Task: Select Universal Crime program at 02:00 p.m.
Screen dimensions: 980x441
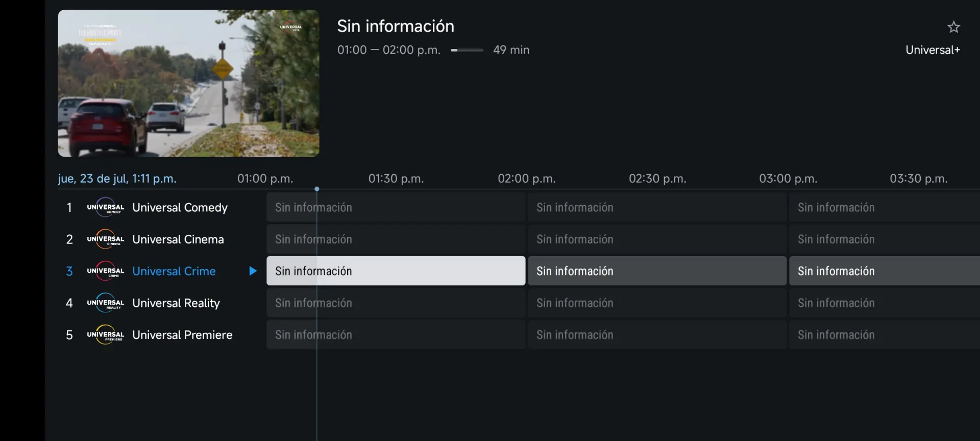Action: pos(657,271)
